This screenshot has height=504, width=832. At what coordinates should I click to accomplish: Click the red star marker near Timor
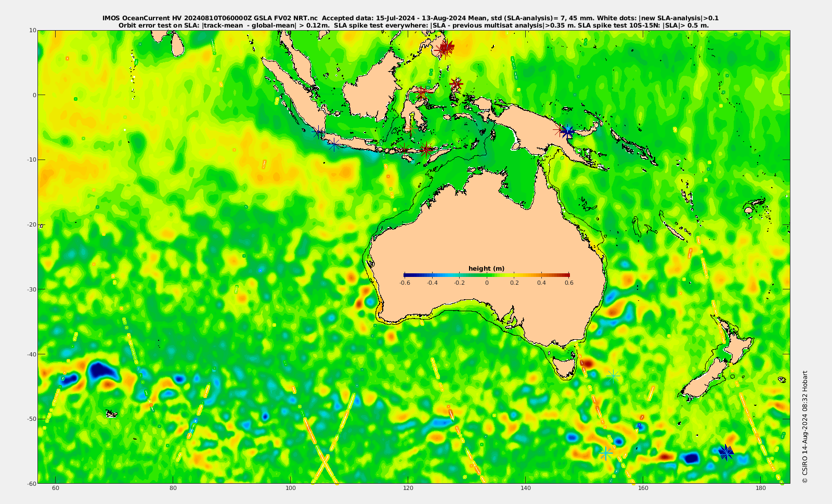click(426, 150)
